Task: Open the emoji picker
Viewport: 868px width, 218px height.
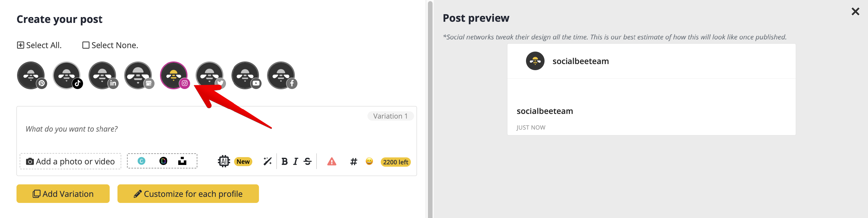Action: click(369, 161)
